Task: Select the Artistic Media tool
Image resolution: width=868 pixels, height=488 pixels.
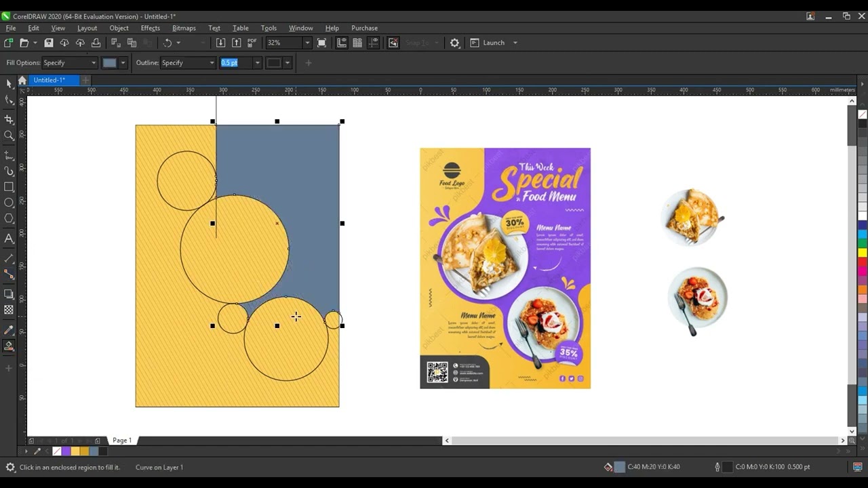Action: (x=9, y=171)
